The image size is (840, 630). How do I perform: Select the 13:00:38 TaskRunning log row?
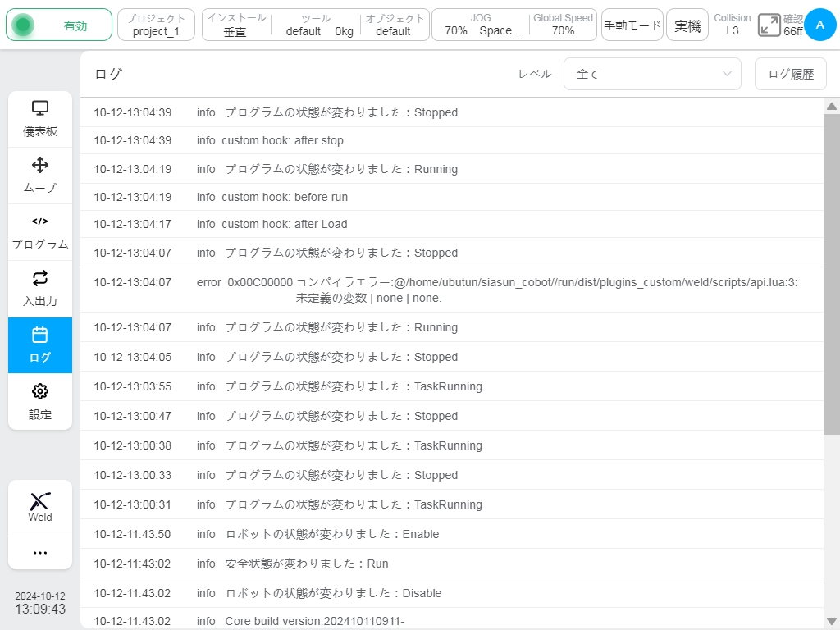[452, 445]
